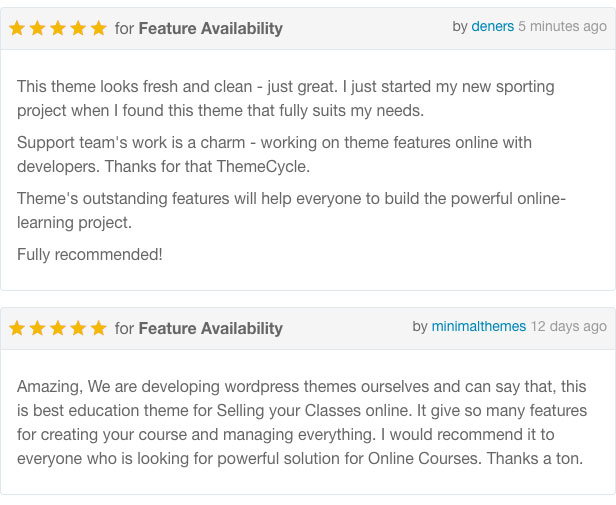
Task: Click the 'Fully recommended!' text line
Action: coord(90,255)
